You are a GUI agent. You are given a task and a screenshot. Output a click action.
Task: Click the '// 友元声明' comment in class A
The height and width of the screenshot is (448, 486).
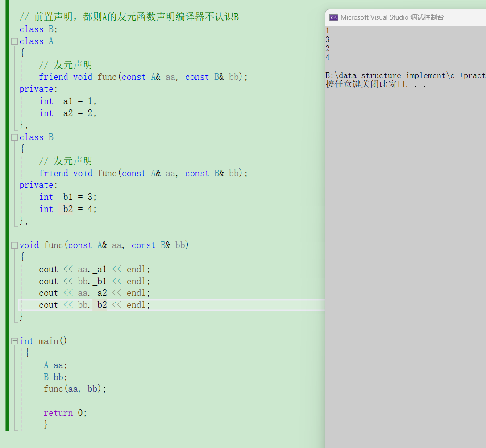coord(66,65)
